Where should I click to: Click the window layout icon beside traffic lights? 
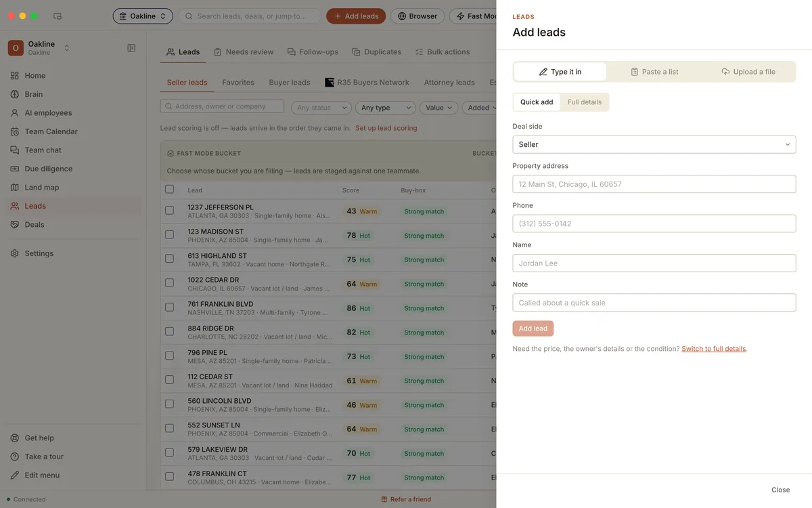pos(58,16)
